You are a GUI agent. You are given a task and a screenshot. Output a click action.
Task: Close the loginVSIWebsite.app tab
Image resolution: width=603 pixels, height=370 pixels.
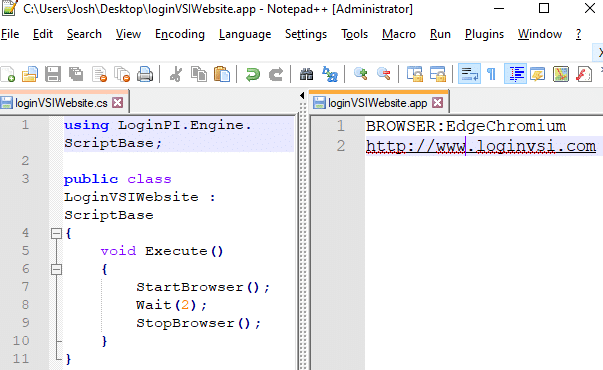point(437,103)
